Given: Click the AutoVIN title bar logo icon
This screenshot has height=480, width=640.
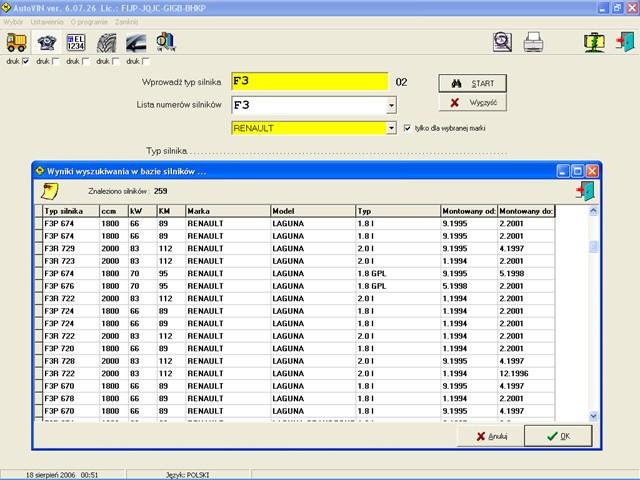Looking at the screenshot, I should 6,7.
